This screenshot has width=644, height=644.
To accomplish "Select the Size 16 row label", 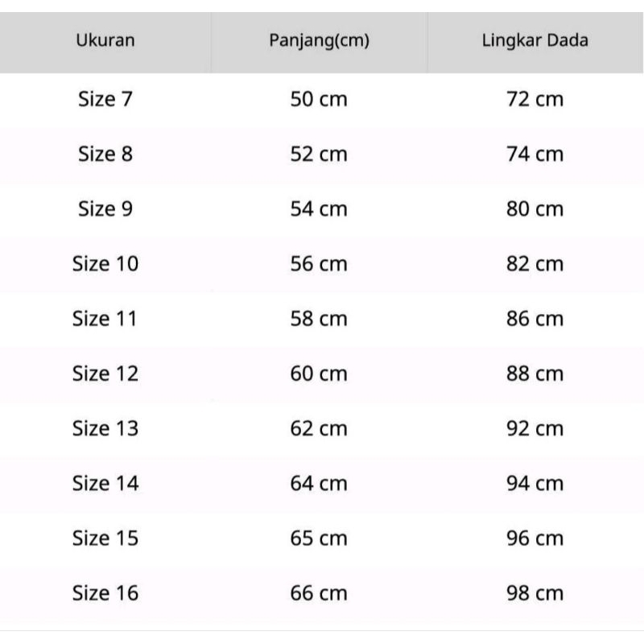I will point(105,593).
